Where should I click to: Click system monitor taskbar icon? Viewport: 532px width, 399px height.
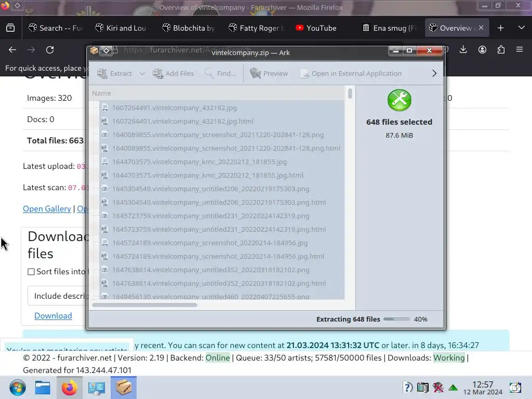click(96, 388)
